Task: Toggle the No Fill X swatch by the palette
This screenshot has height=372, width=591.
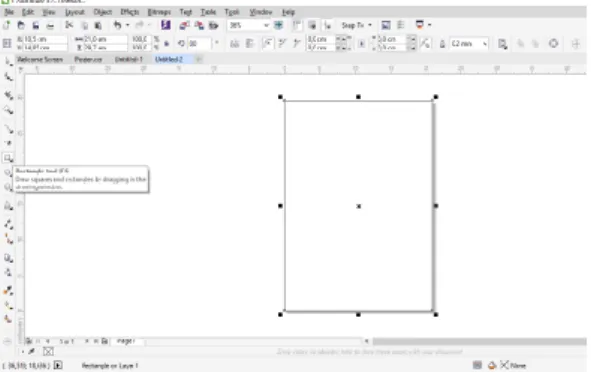Action: [48, 352]
